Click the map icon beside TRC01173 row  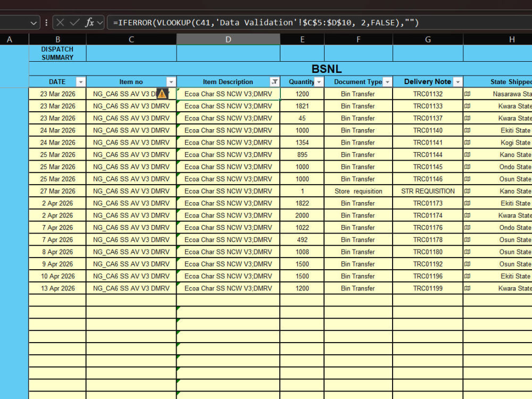point(468,203)
